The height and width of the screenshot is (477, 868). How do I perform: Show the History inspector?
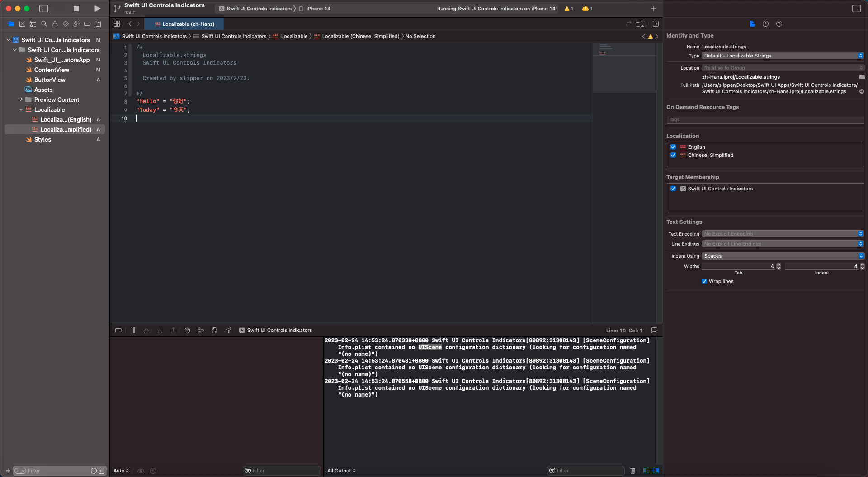(x=765, y=24)
